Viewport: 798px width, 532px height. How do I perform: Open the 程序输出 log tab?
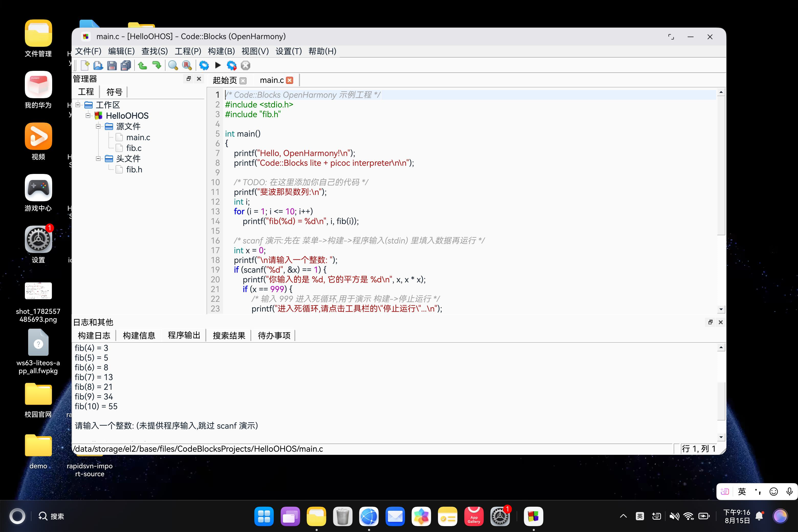click(184, 336)
